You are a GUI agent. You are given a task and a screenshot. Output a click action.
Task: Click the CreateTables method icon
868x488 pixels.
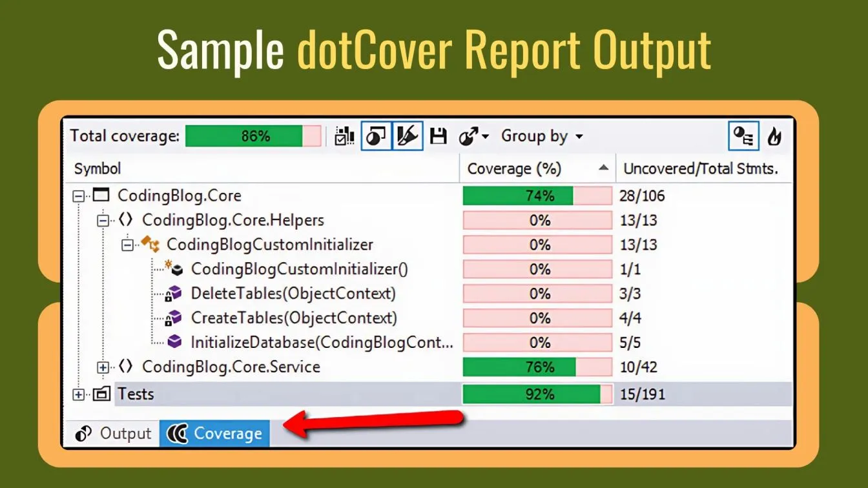[174, 318]
